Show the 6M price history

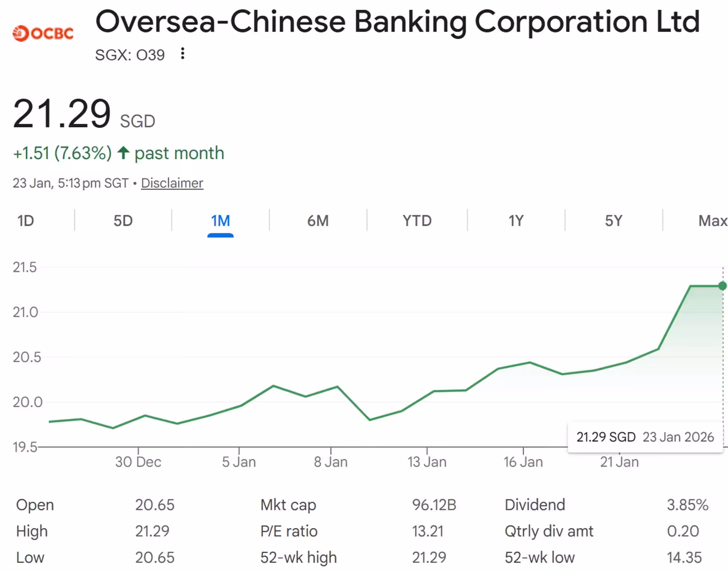[x=318, y=221]
